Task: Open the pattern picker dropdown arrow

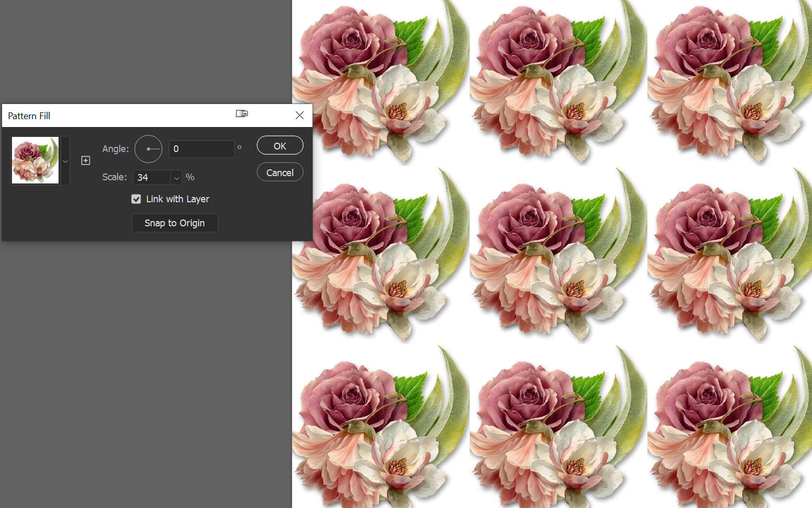Action: coord(65,161)
